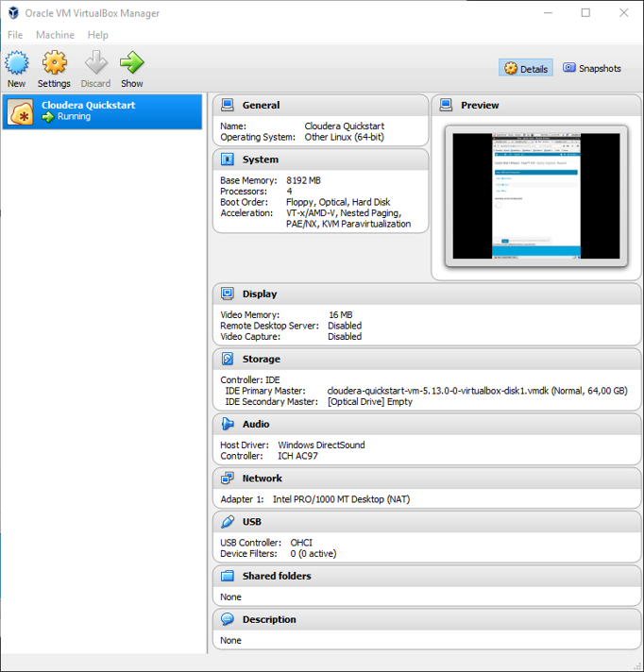Click the Network section icon
The image size is (644, 672).
coord(228,479)
